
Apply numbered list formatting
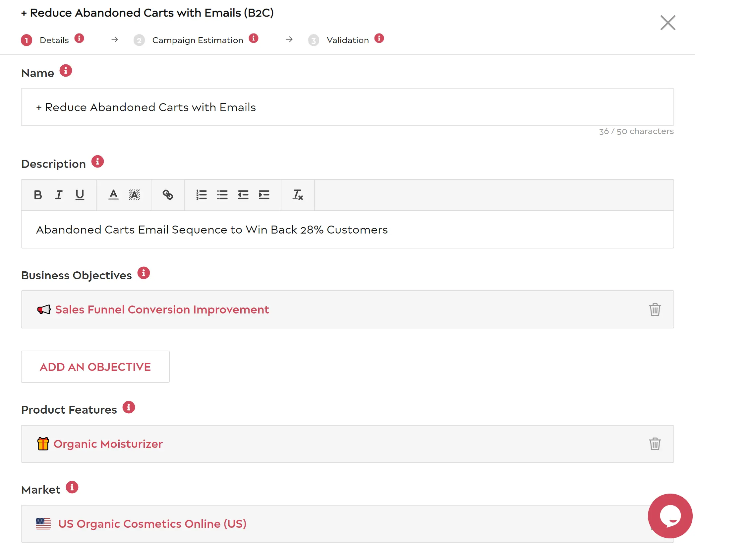point(202,195)
